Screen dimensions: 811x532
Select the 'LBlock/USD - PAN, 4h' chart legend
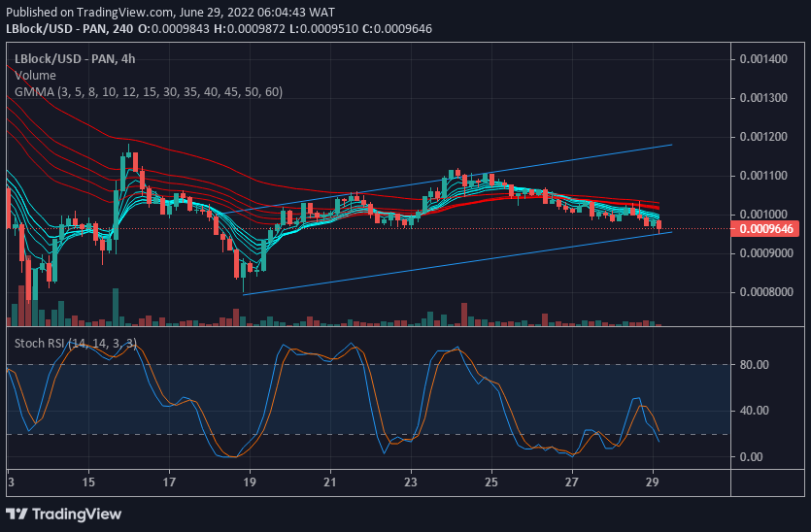pyautogui.click(x=75, y=59)
